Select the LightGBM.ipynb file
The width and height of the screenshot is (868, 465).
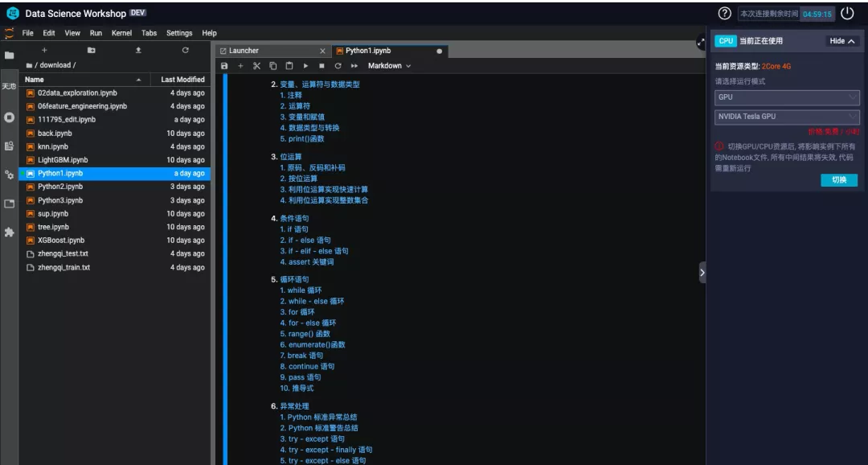point(115,160)
